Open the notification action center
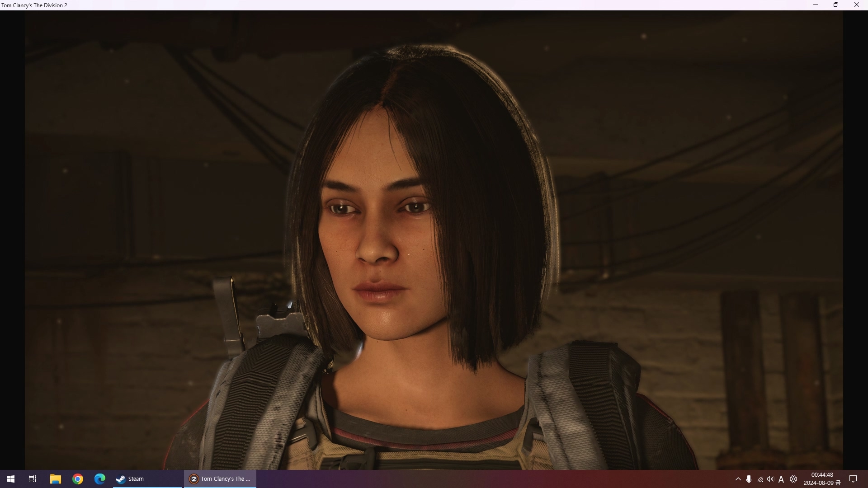Image resolution: width=868 pixels, height=488 pixels. click(853, 479)
